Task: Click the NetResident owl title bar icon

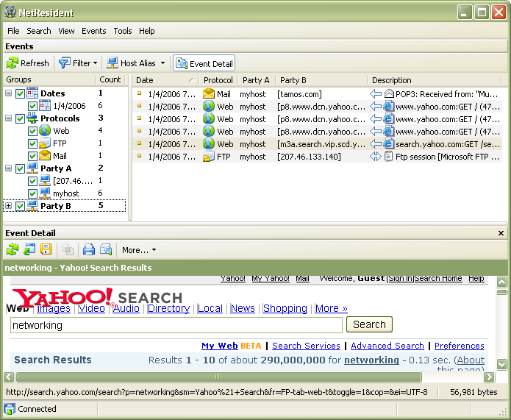Action: tap(10, 12)
